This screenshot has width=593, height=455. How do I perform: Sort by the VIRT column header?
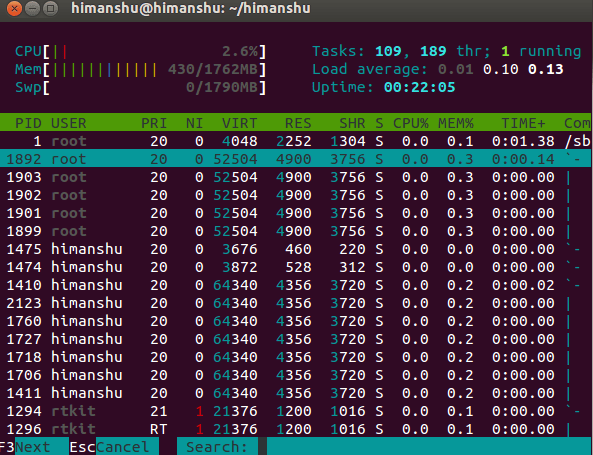pyautogui.click(x=239, y=123)
